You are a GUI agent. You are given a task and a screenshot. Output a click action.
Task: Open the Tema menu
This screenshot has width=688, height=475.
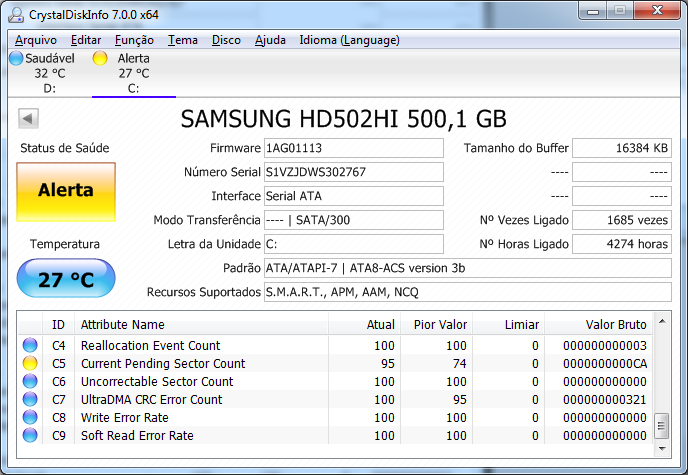(x=183, y=40)
